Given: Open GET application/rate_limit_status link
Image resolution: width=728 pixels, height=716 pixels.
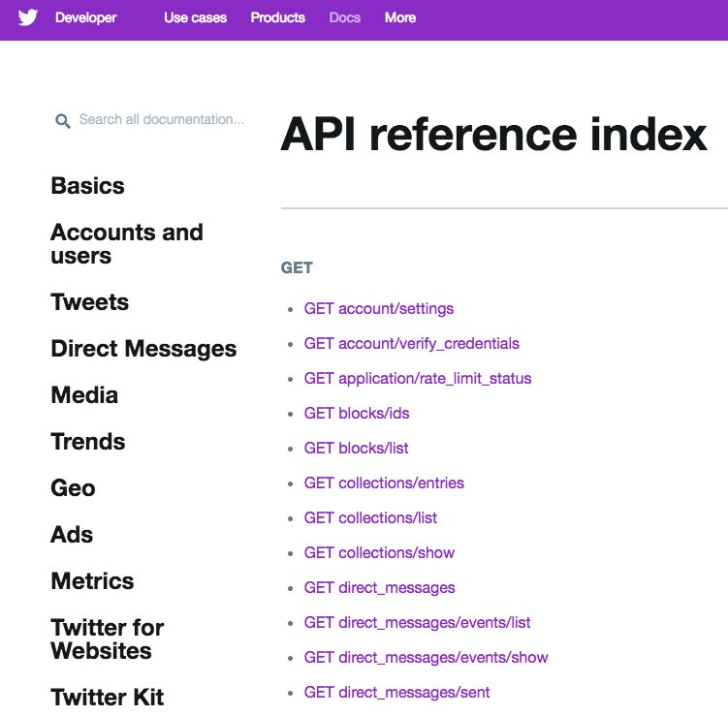Looking at the screenshot, I should (x=418, y=379).
